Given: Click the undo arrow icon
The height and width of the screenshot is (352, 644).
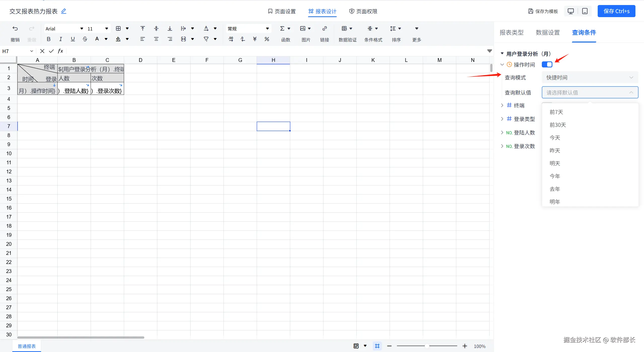Looking at the screenshot, I should (15, 29).
